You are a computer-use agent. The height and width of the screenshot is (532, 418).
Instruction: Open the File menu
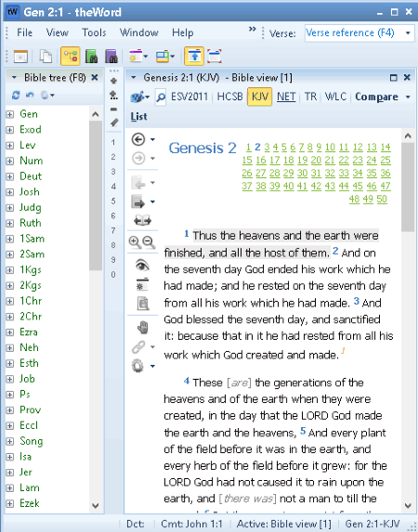(x=24, y=32)
